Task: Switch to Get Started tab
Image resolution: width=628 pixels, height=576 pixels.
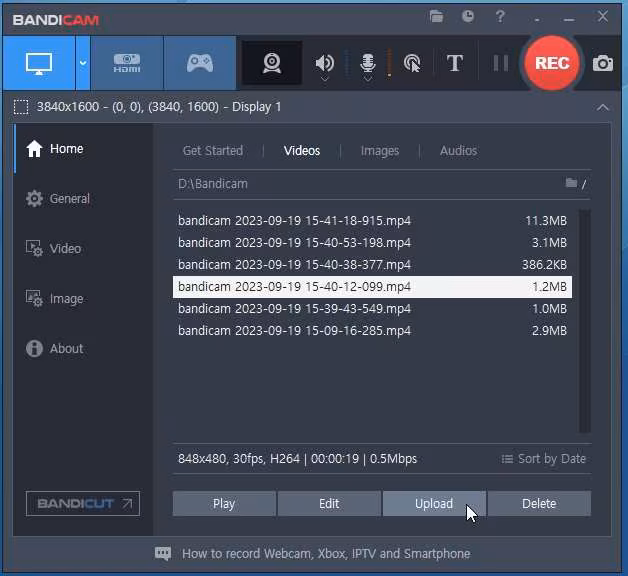Action: click(213, 151)
